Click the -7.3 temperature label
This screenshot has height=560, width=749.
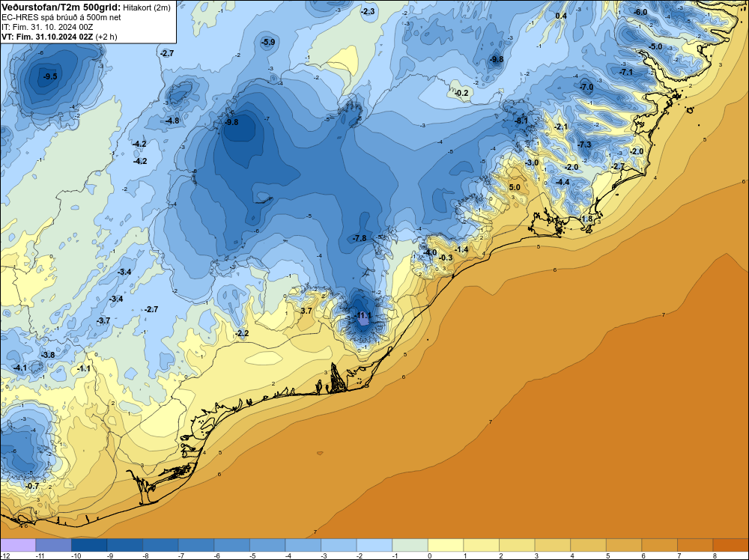pyautogui.click(x=584, y=144)
